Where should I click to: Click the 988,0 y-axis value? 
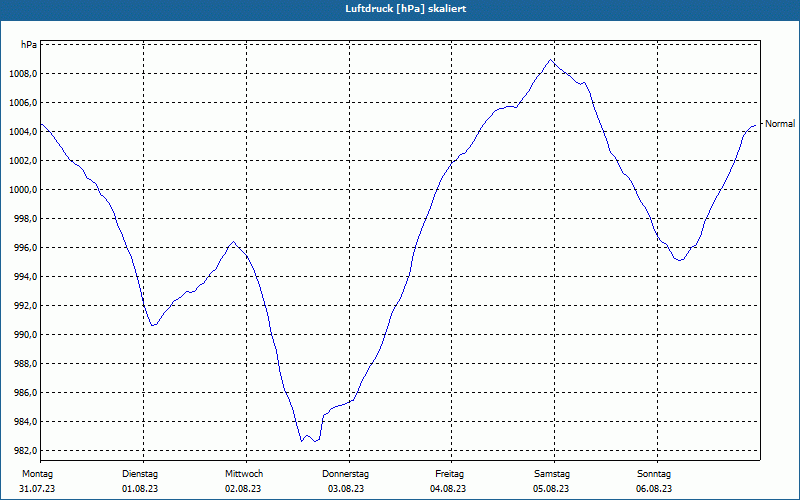25,364
